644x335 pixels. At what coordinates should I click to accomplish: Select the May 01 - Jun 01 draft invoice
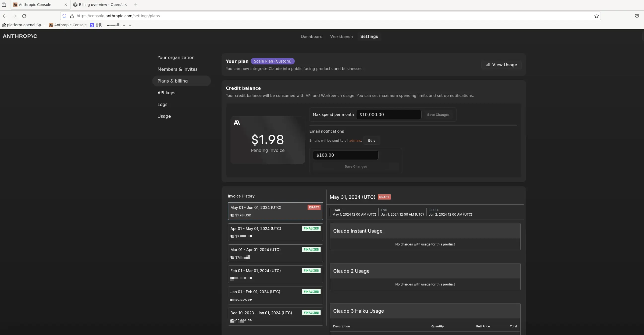tap(275, 211)
